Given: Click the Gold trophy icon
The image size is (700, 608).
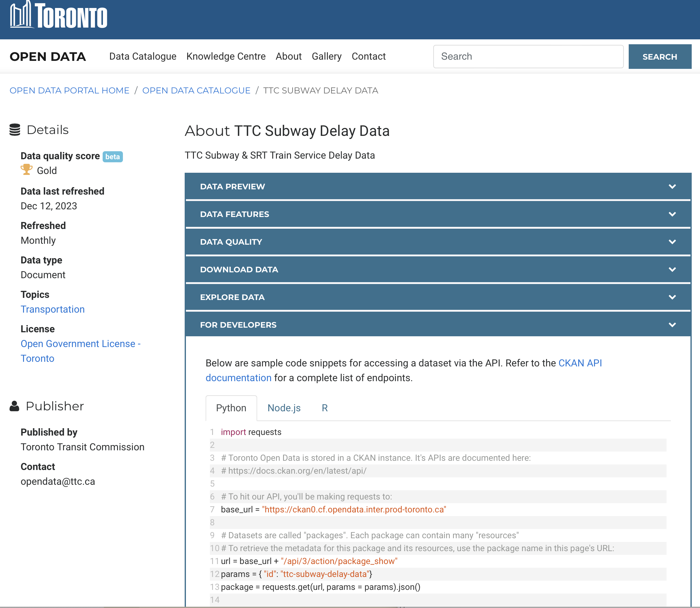Looking at the screenshot, I should [26, 170].
